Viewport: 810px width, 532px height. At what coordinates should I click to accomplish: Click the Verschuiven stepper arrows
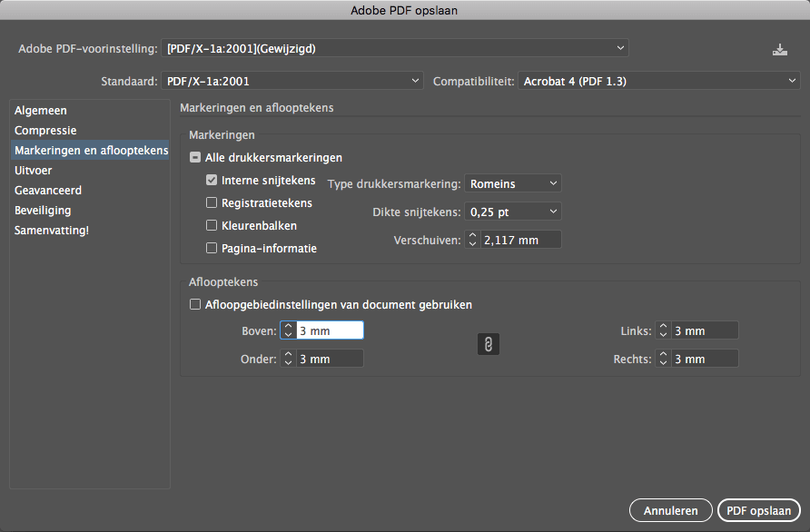pos(472,240)
